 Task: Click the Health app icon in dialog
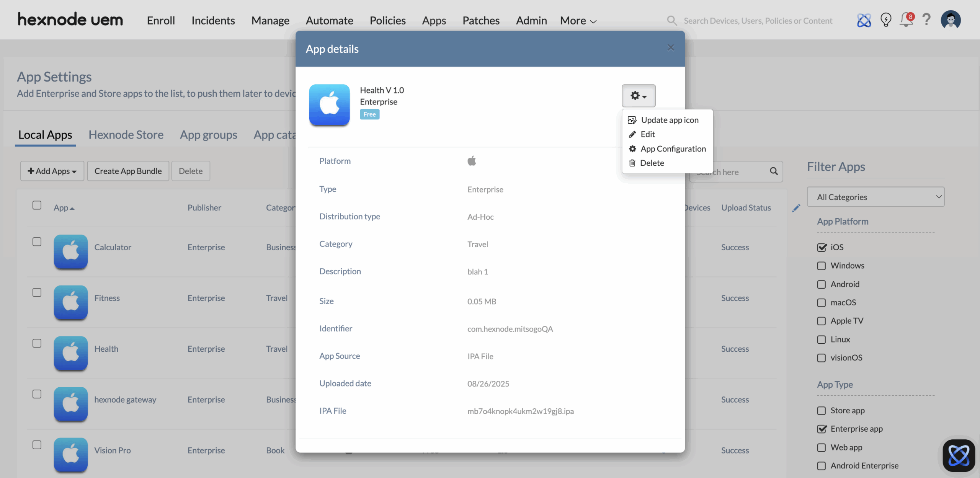329,104
